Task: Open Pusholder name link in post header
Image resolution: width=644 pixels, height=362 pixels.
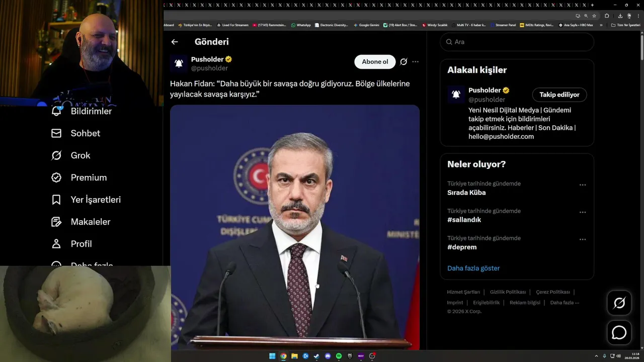Action: pos(207,59)
